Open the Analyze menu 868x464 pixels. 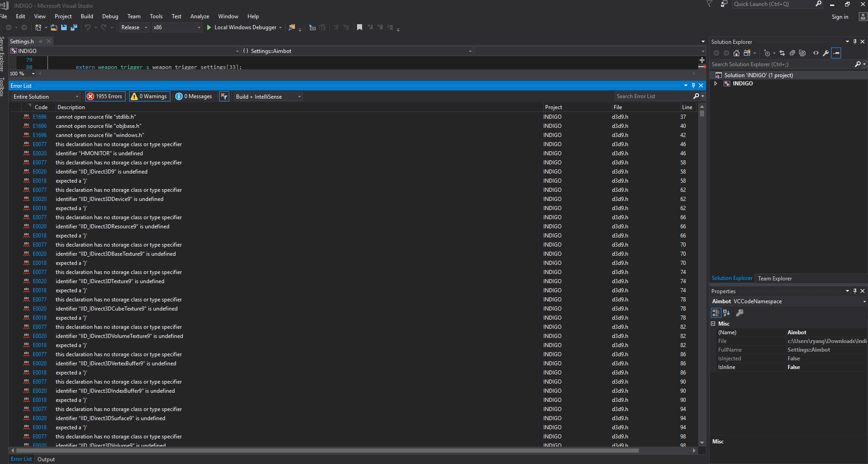(x=200, y=16)
